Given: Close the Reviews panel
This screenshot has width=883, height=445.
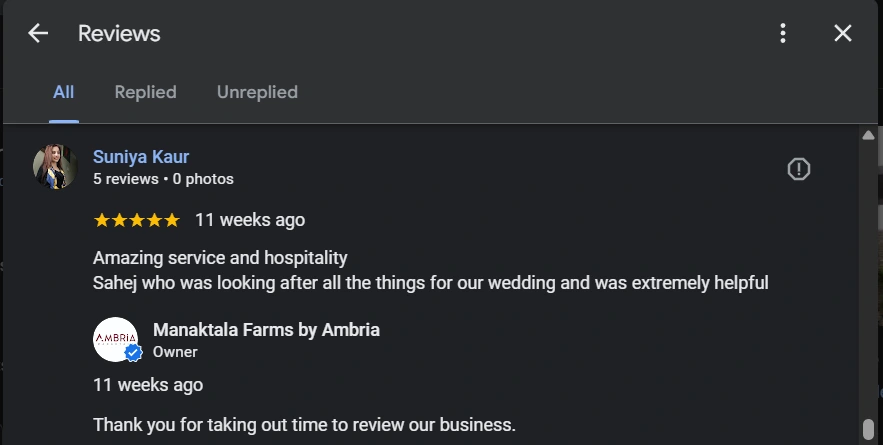Looking at the screenshot, I should [x=843, y=33].
